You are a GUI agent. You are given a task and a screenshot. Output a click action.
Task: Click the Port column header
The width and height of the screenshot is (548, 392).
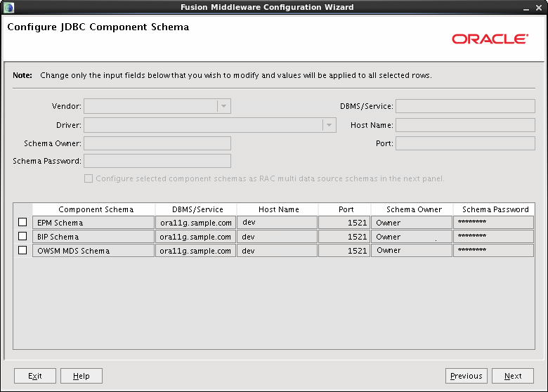point(344,209)
